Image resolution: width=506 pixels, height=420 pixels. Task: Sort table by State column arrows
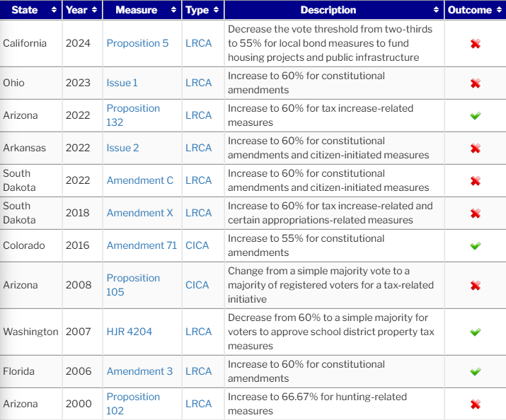[x=54, y=11]
